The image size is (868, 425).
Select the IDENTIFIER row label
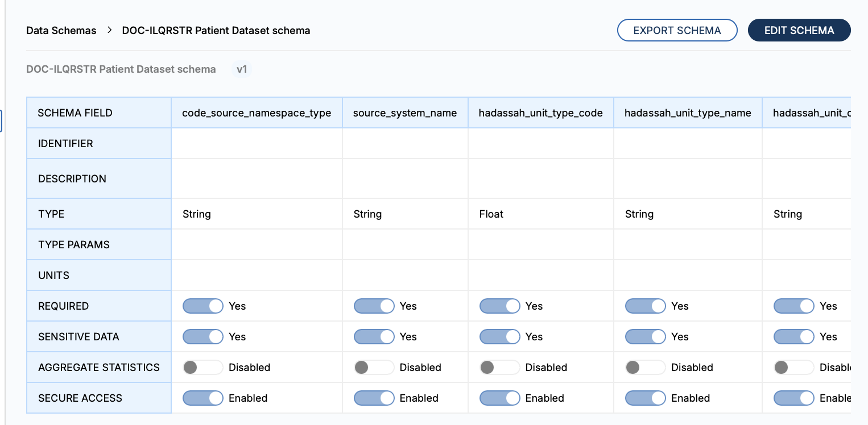pos(99,144)
